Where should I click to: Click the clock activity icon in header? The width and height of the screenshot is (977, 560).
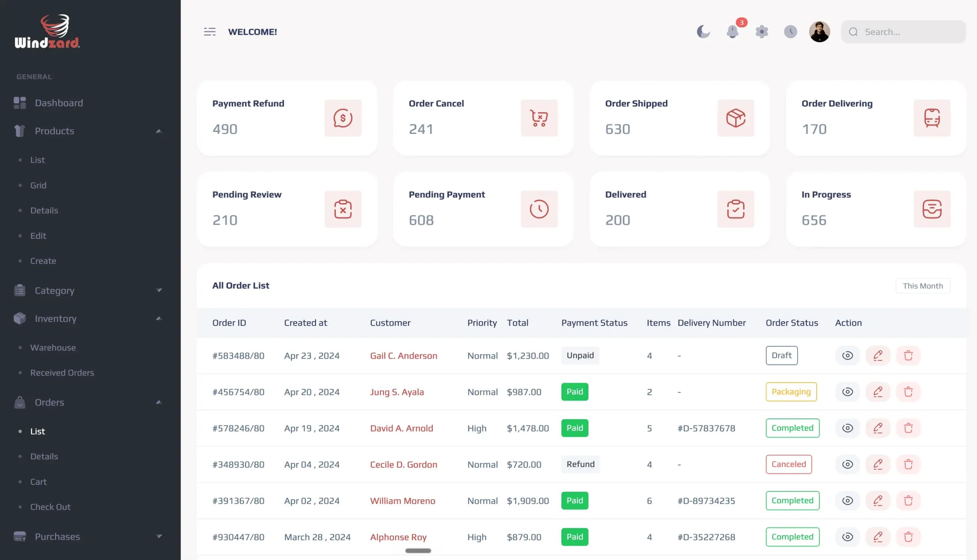790,32
